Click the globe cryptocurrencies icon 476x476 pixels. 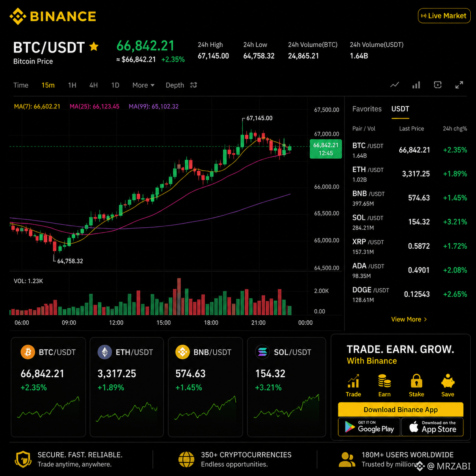pos(186,459)
